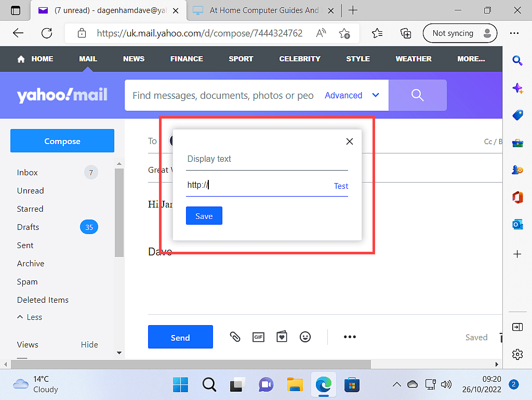Screen dimensions: 532x400
Task: Insert a GIF into the email
Action: pos(258,337)
